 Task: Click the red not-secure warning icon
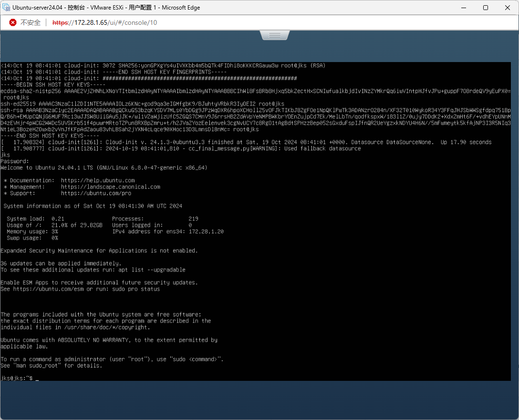[x=13, y=22]
